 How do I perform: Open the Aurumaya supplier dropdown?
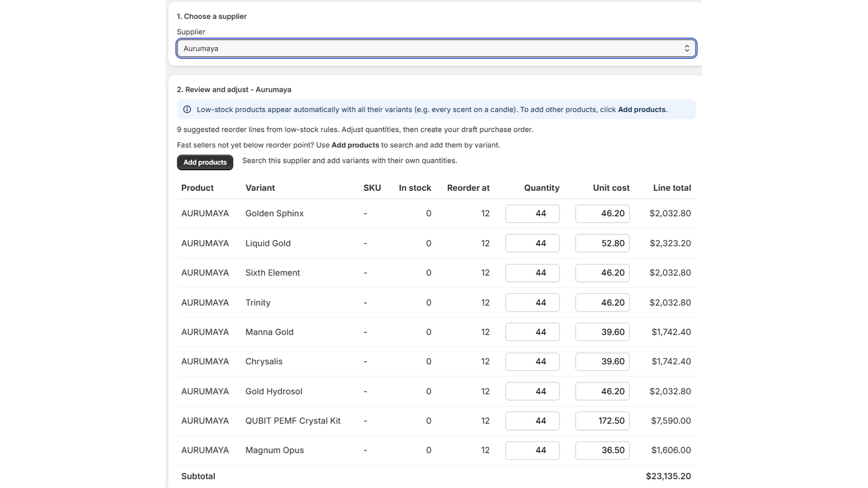436,48
